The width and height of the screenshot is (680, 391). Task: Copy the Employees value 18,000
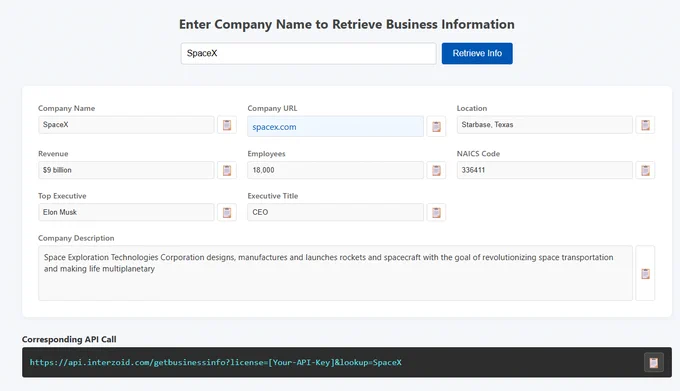(x=436, y=170)
